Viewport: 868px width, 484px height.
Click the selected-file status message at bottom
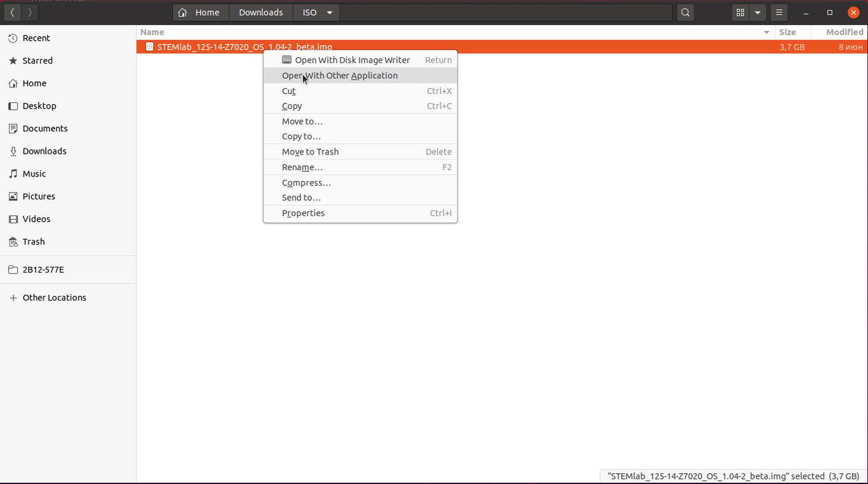click(x=733, y=476)
